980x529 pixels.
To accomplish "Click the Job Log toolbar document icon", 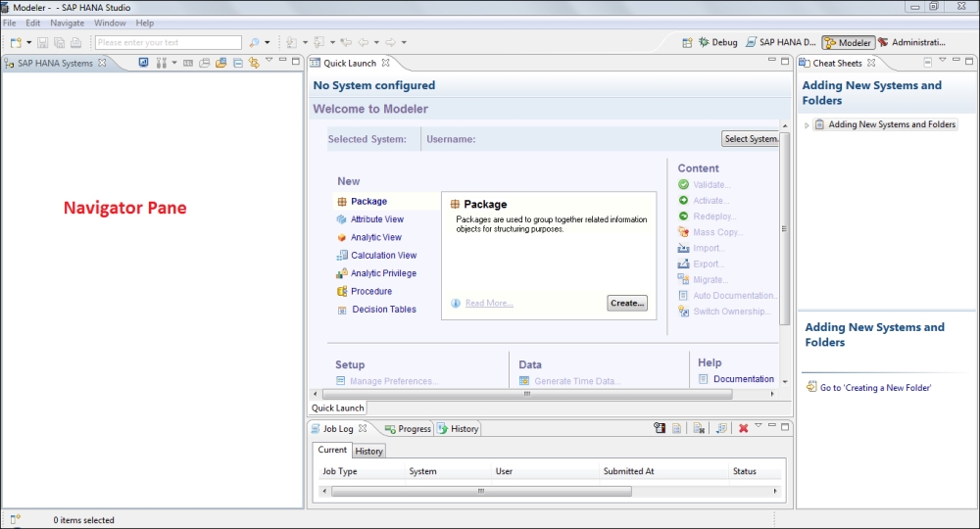I will [x=676, y=428].
